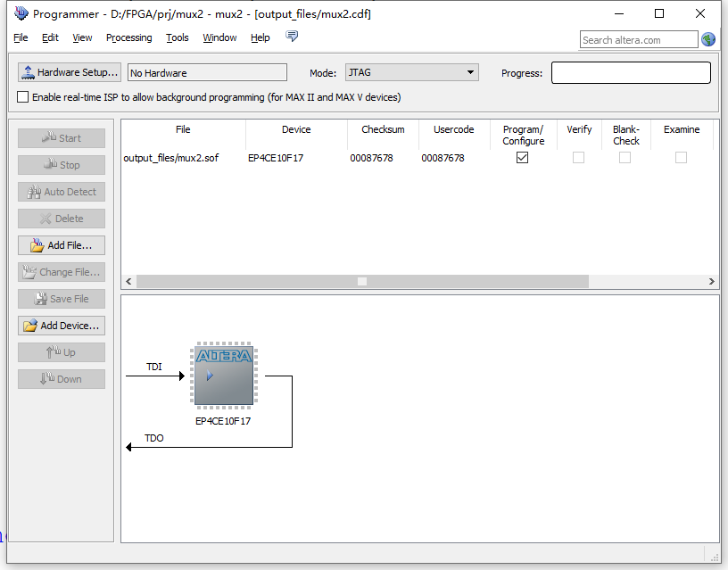Click the globe web search icon
This screenshot has height=570, width=728.
pos(708,39)
